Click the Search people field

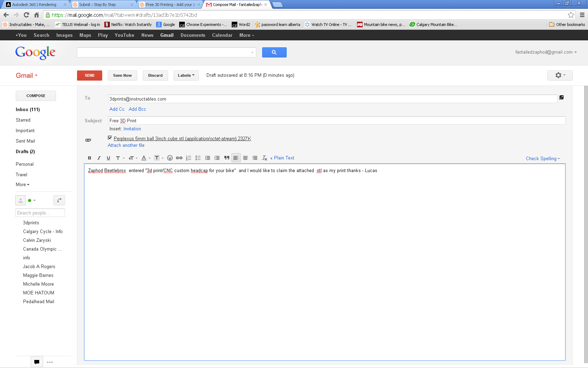coord(40,213)
